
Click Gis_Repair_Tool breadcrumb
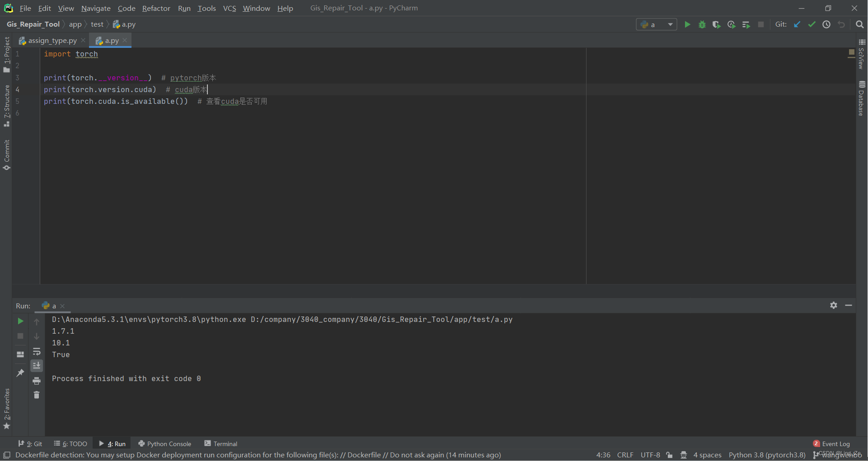tap(33, 24)
